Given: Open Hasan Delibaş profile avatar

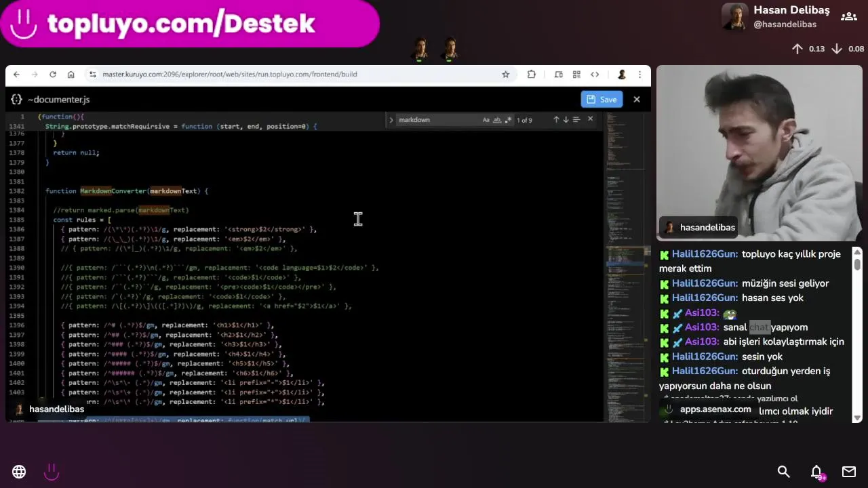Looking at the screenshot, I should point(735,17).
